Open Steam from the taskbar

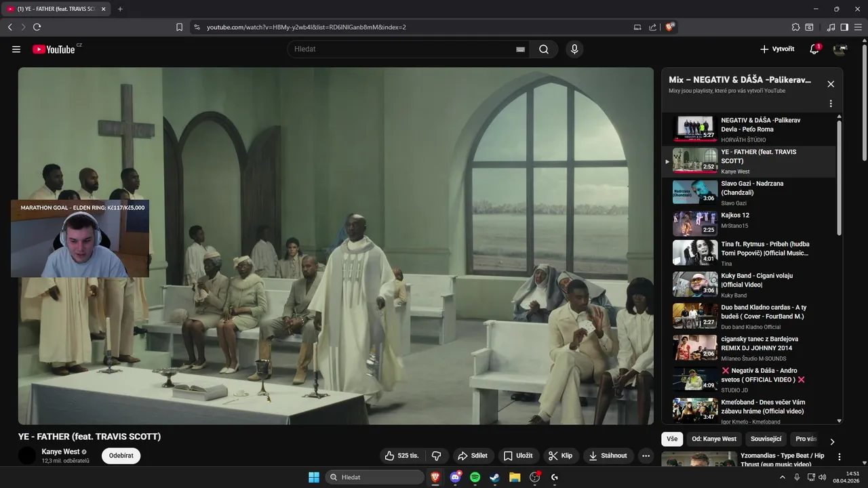[x=495, y=477]
